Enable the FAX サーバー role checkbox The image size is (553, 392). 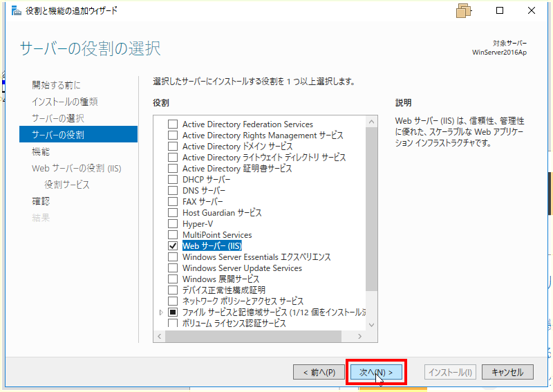173,201
